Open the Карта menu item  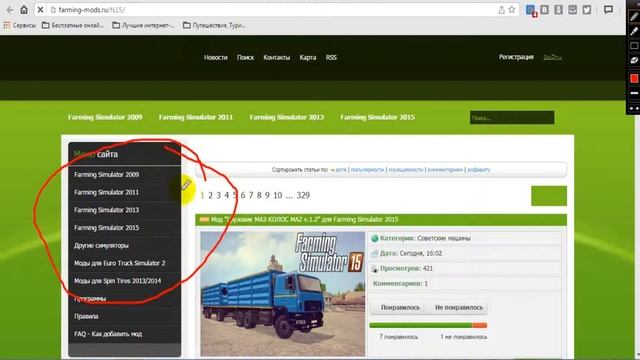tap(308, 58)
